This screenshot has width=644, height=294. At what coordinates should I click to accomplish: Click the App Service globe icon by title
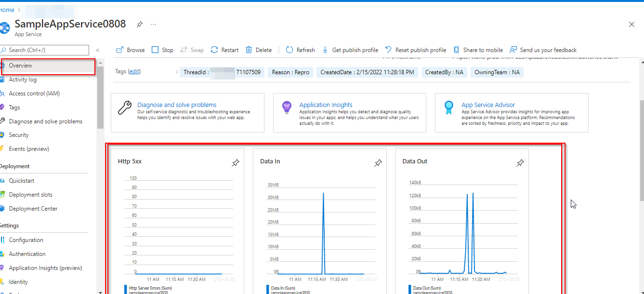click(4, 27)
